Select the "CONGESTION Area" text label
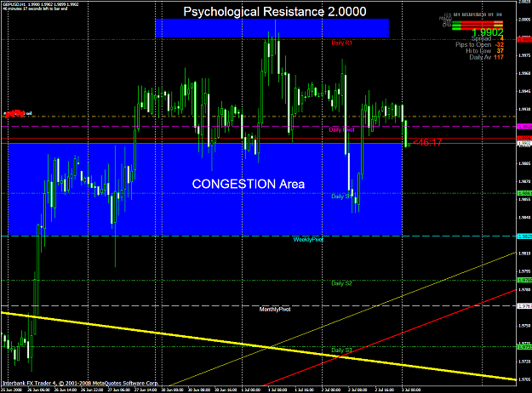This screenshot has width=532, height=393. pos(249,184)
